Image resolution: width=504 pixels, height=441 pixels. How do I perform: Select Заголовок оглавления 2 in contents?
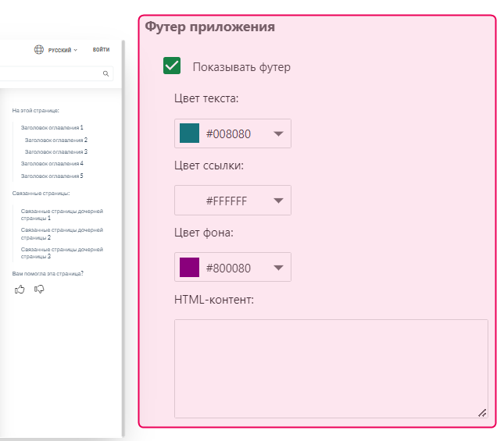tap(55, 139)
